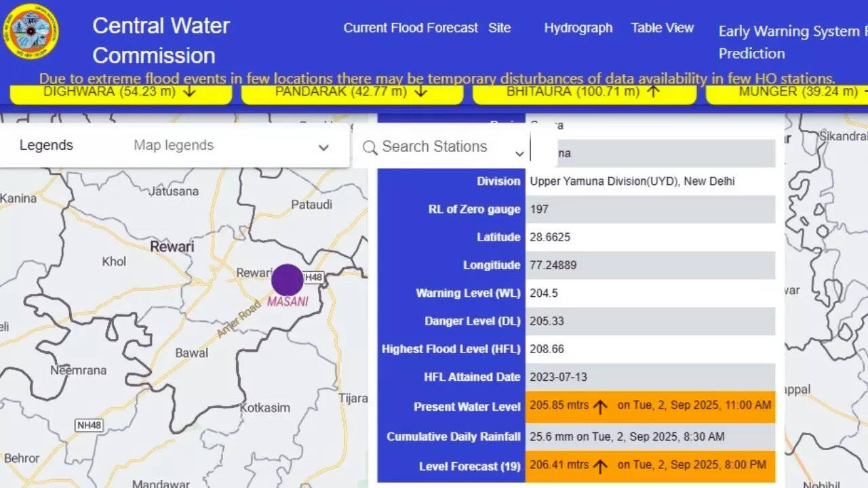
Task: Click the up arrow on the BHITAURA ticker
Action: tap(653, 91)
